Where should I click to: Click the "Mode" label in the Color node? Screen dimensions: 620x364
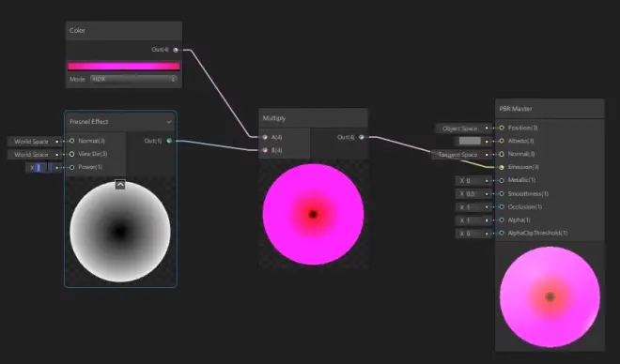(x=77, y=79)
